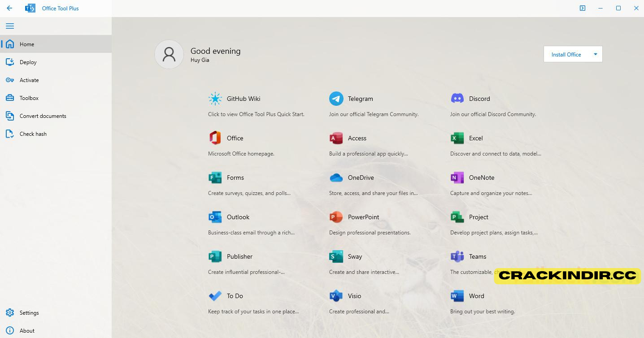
Task: Click 'Create influential professional-...' text
Action: coord(246,272)
